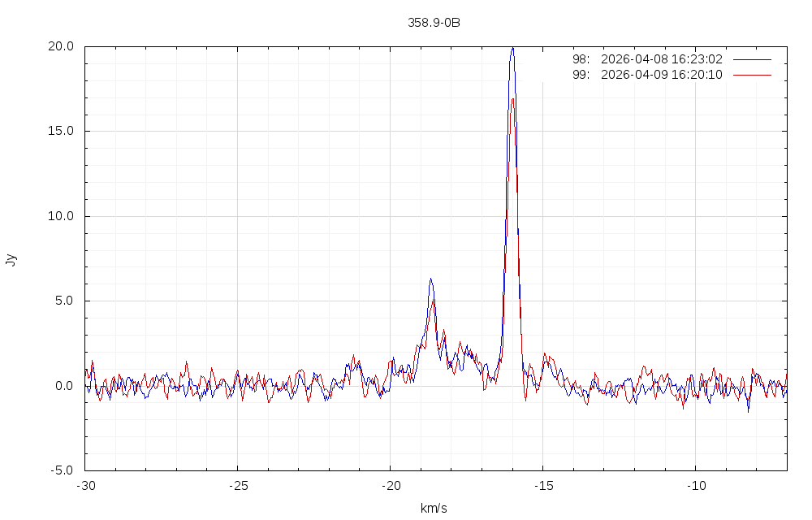Click the Jy y-axis label
This screenshot has width=812, height=520.
pyautogui.click(x=11, y=259)
